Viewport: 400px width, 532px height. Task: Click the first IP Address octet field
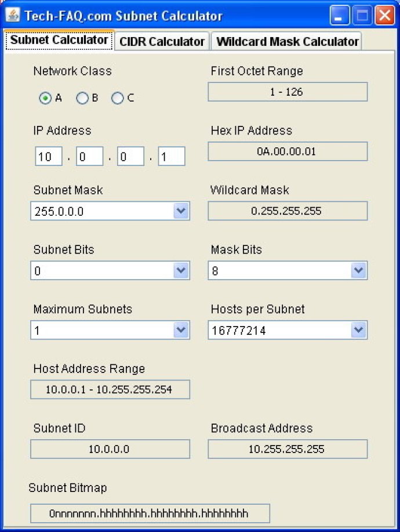[48, 156]
